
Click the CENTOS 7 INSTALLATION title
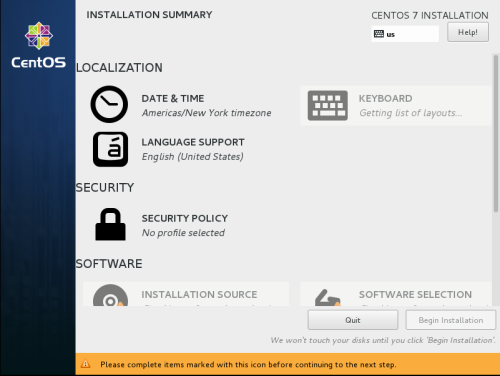click(430, 15)
